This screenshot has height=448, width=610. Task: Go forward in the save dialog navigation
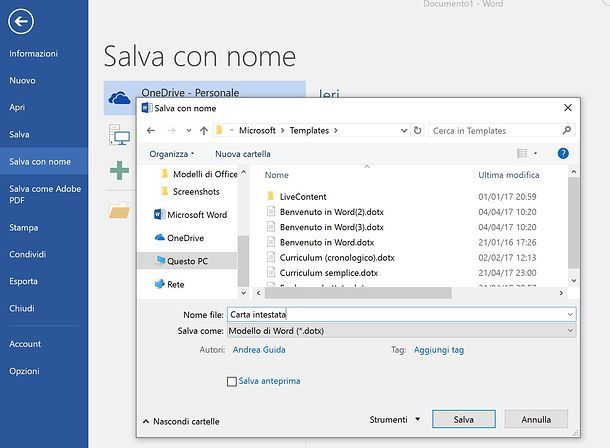[171, 131]
